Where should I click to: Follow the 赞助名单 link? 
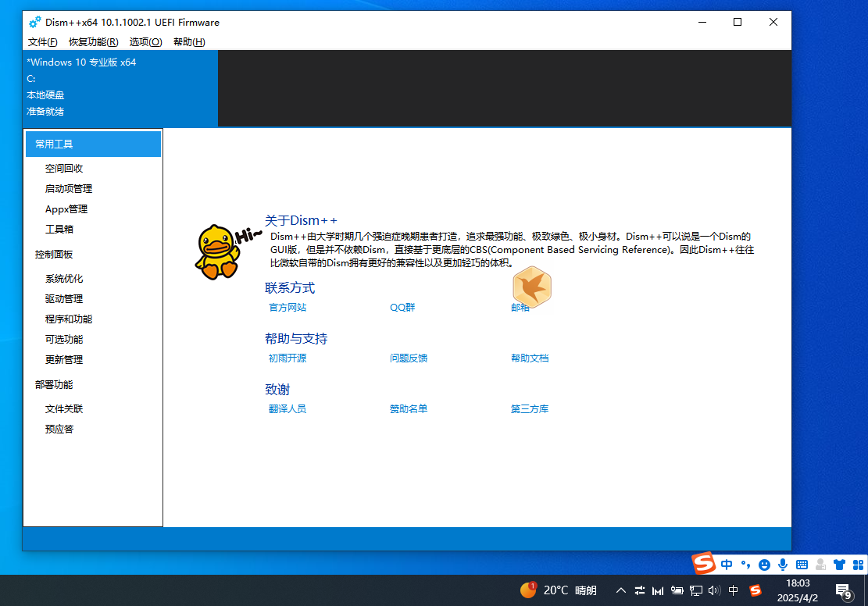tap(409, 409)
